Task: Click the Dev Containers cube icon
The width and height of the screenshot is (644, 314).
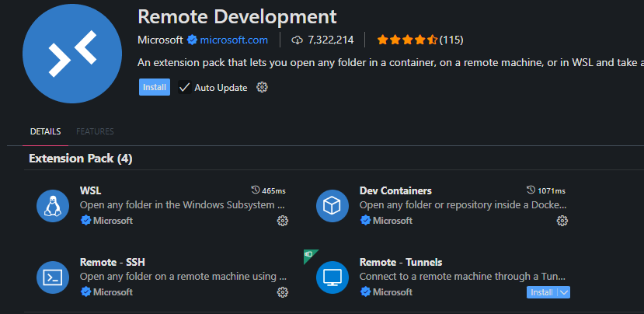Action: 333,206
